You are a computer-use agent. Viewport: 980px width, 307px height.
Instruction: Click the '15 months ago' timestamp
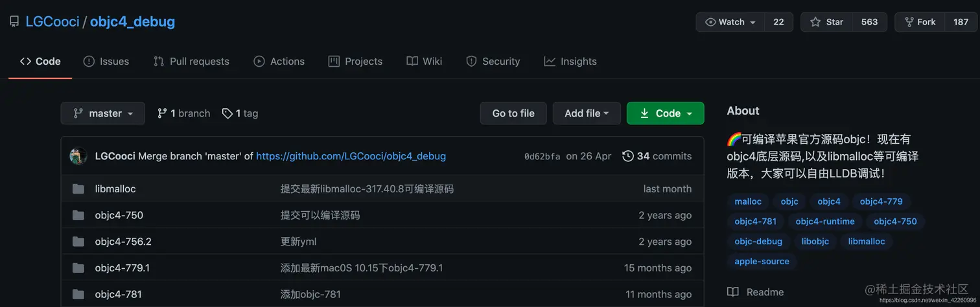[x=658, y=267]
